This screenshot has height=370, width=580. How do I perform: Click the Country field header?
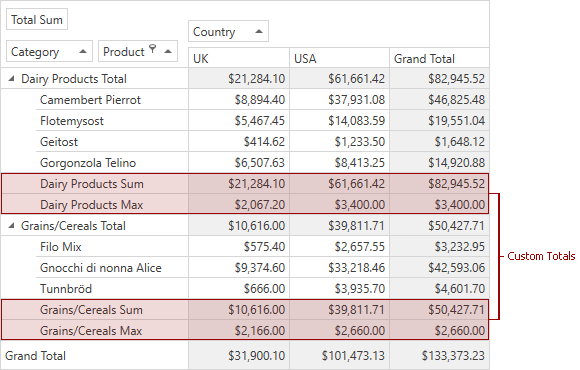pos(228,31)
